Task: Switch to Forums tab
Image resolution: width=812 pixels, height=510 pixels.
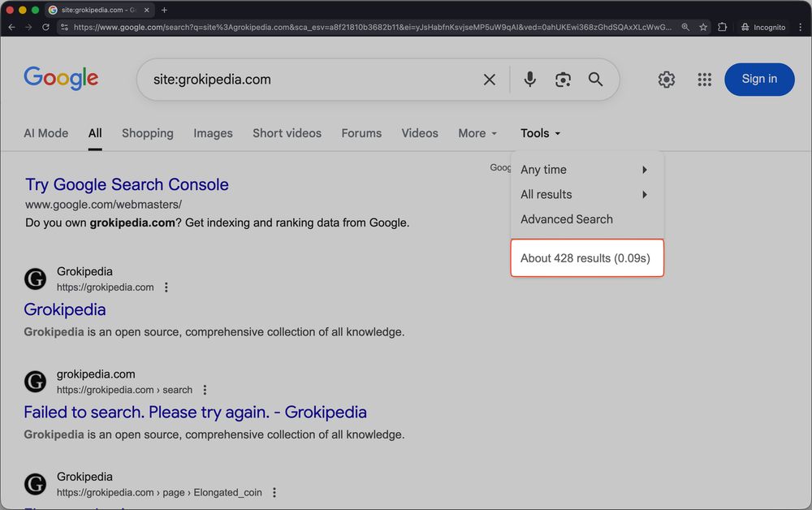Action: pyautogui.click(x=361, y=133)
